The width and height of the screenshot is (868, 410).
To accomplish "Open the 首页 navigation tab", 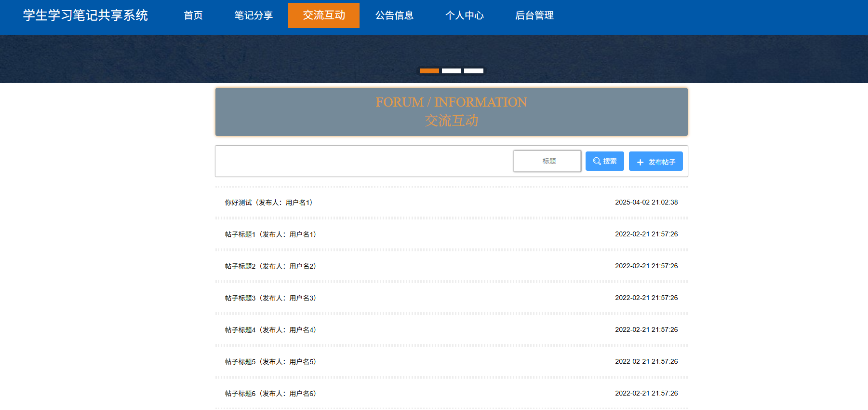I will pos(193,15).
